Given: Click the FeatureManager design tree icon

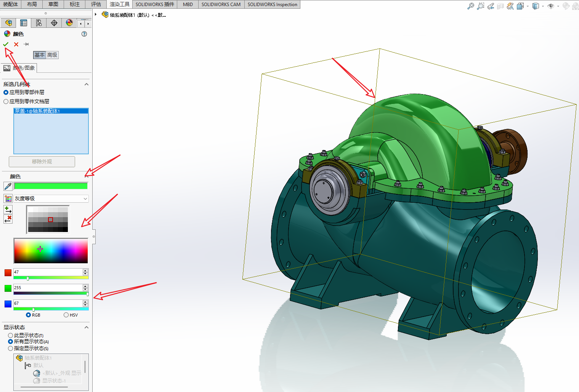Looking at the screenshot, I should tap(8, 22).
